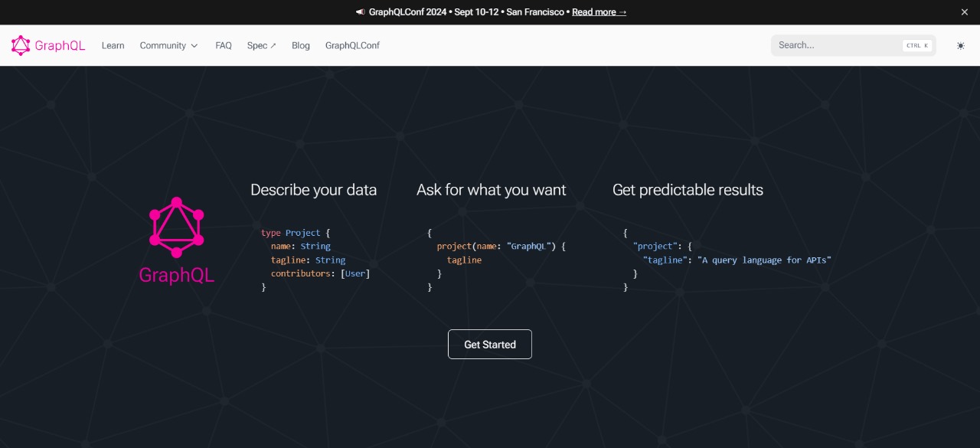Click the JSON result with "tagline" value
This screenshot has height=448, width=980.
727,260
